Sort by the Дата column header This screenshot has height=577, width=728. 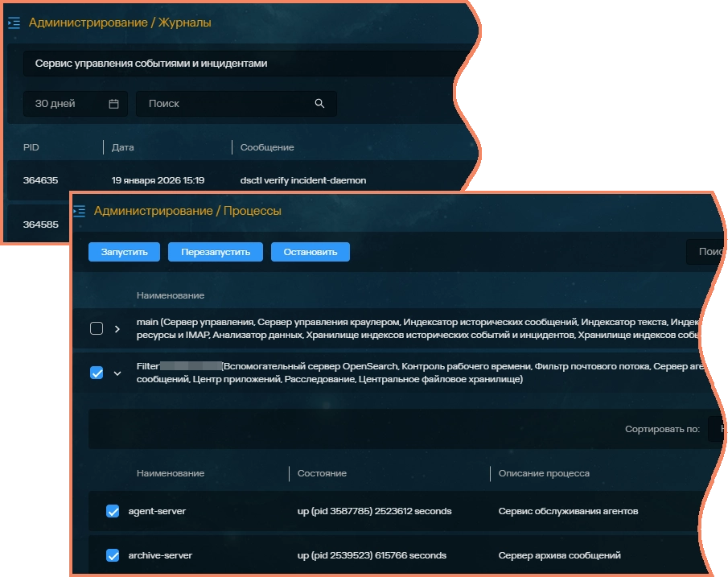point(123,147)
